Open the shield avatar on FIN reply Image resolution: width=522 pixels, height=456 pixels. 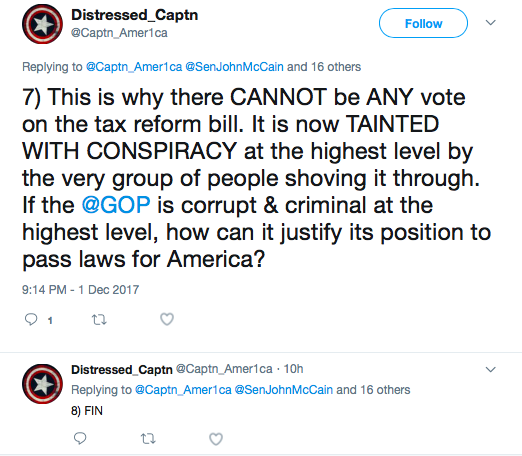(x=42, y=384)
